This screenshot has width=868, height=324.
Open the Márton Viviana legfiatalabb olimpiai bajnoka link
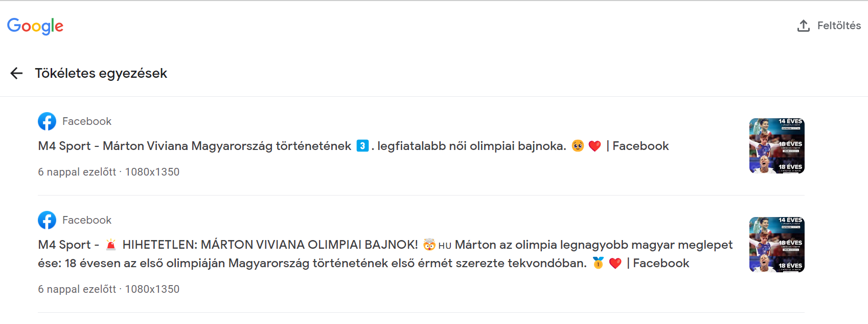353,146
